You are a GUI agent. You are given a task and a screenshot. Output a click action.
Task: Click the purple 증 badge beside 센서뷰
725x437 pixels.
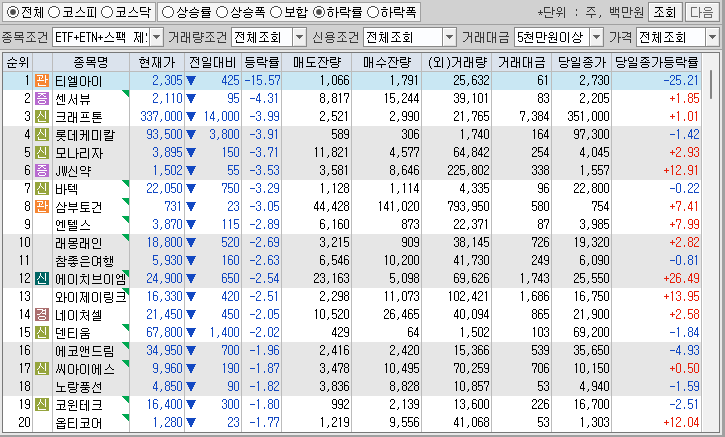pos(42,98)
